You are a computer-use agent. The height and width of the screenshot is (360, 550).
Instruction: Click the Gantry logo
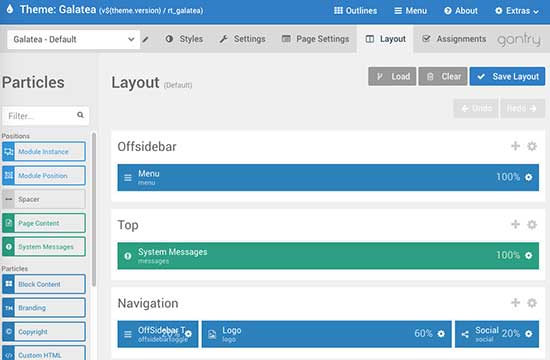[x=519, y=40]
